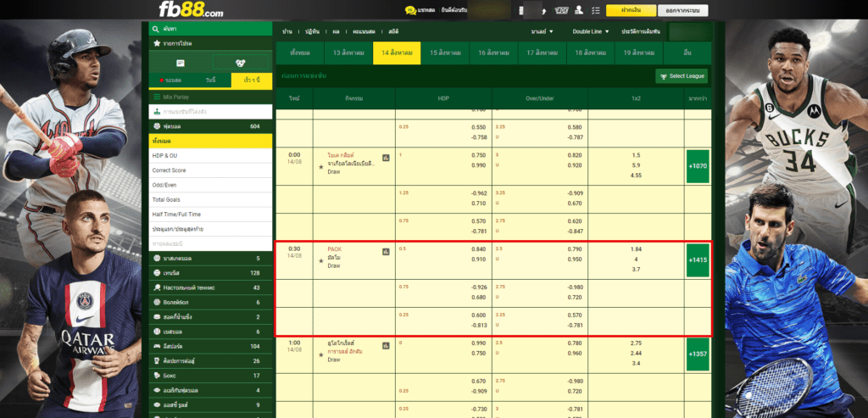Pick 1x2 odds 2.44 in 1:00 match
The width and height of the screenshot is (868, 418).
pyautogui.click(x=636, y=354)
